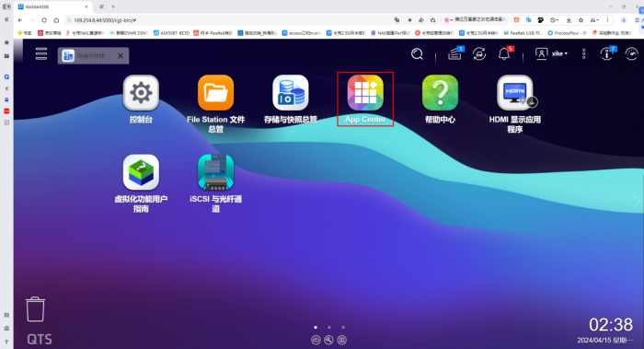
Task: Open App Center from the desktop
Action: tap(365, 93)
